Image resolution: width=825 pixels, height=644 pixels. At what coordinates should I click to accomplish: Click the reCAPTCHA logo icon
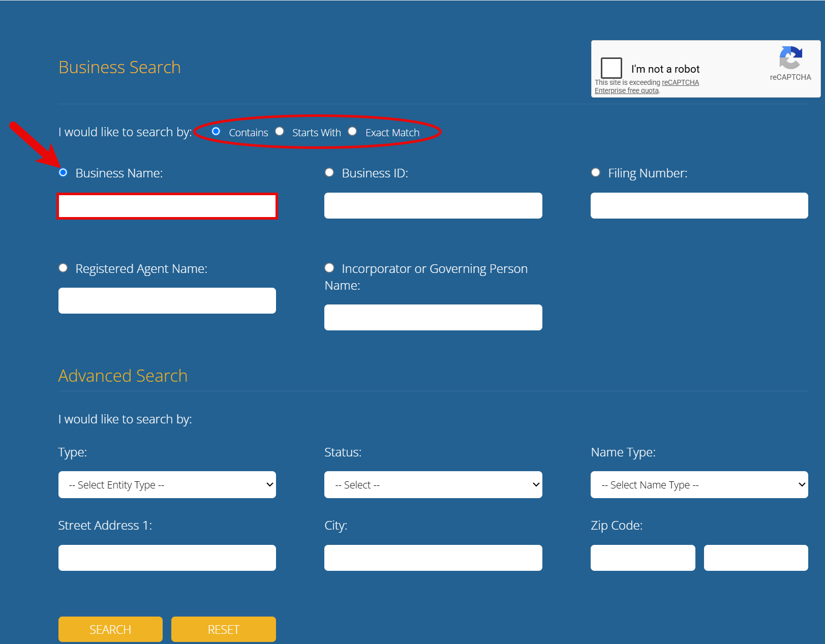tap(790, 58)
